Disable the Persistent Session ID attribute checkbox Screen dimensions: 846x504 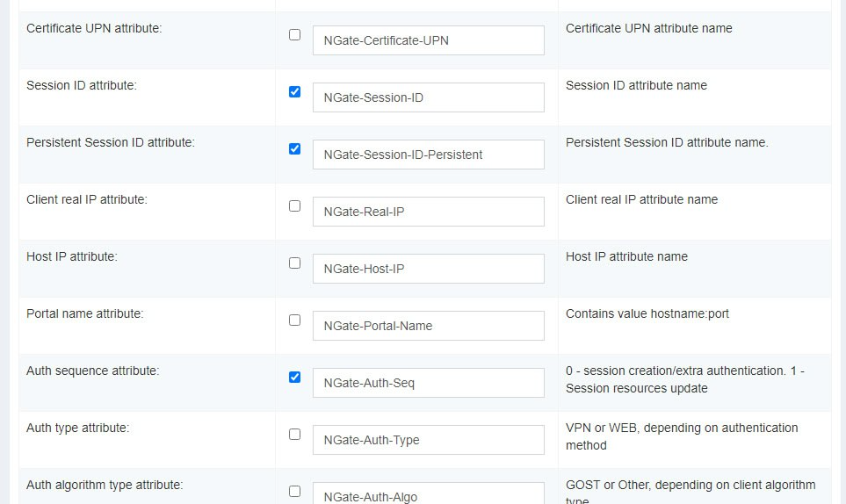[x=294, y=148]
